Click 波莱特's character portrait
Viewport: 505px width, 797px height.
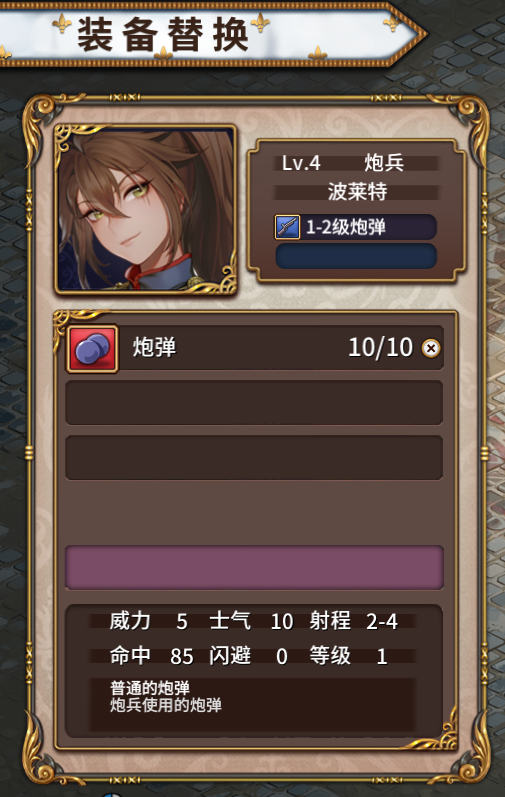pyautogui.click(x=146, y=209)
